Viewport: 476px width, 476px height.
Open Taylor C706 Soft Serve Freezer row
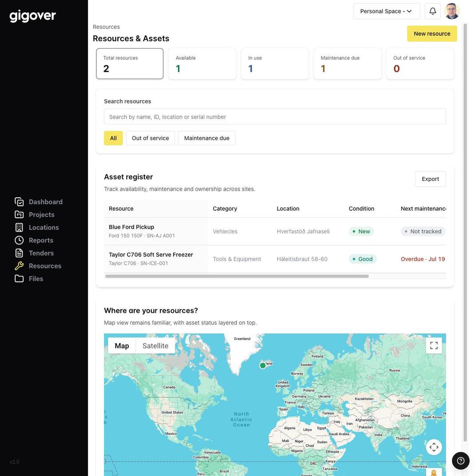[275, 259]
